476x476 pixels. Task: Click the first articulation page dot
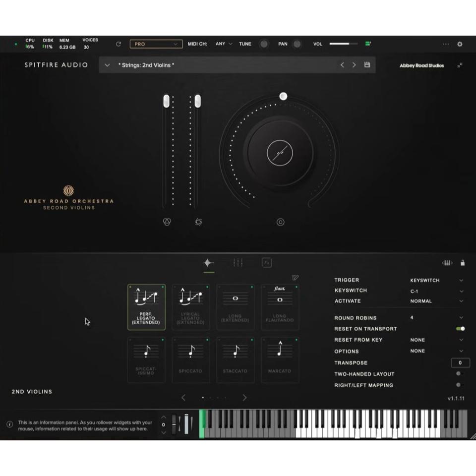(x=203, y=398)
